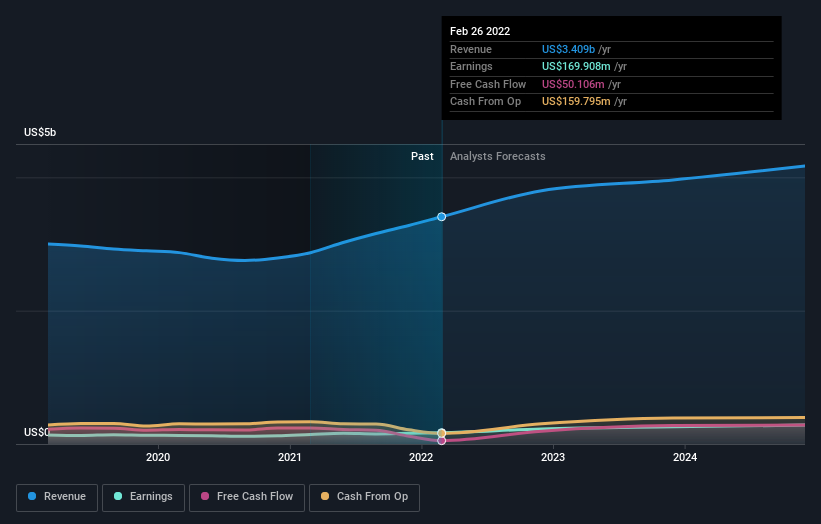The height and width of the screenshot is (524, 821).
Task: Click the US$159.795m cash from op value
Action: [576, 102]
